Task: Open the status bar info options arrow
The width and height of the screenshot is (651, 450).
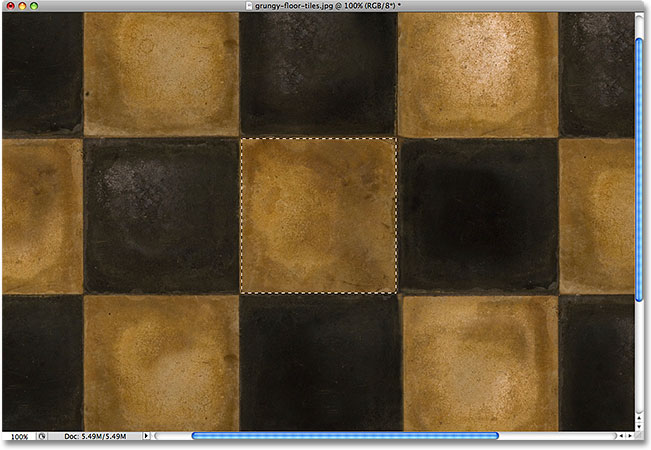Action: pyautogui.click(x=148, y=437)
